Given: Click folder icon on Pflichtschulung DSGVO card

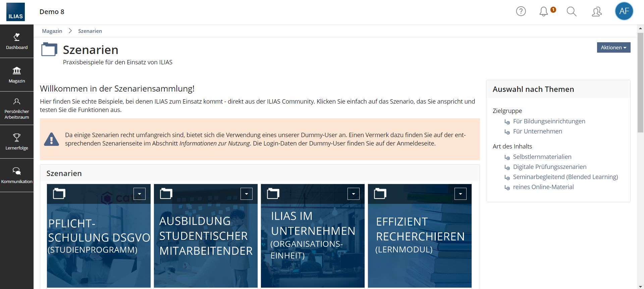Looking at the screenshot, I should (59, 193).
